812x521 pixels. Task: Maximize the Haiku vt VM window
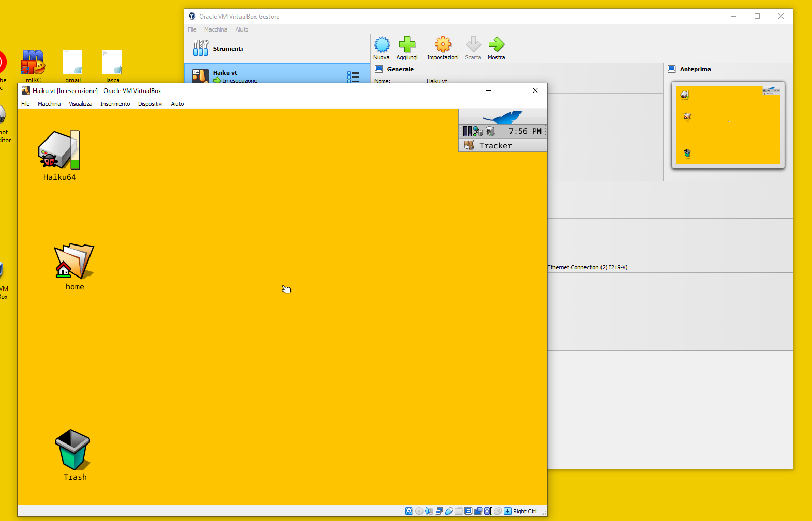click(x=512, y=90)
